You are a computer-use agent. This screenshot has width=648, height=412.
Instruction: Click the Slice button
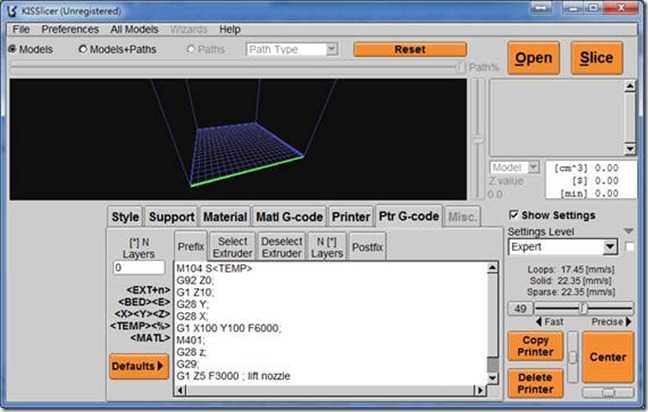click(x=596, y=58)
